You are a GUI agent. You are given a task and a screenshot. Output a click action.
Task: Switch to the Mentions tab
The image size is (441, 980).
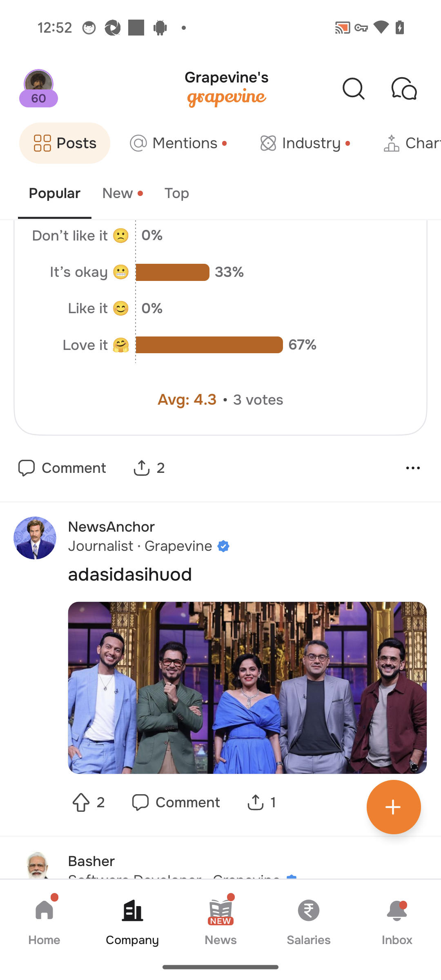coord(178,143)
